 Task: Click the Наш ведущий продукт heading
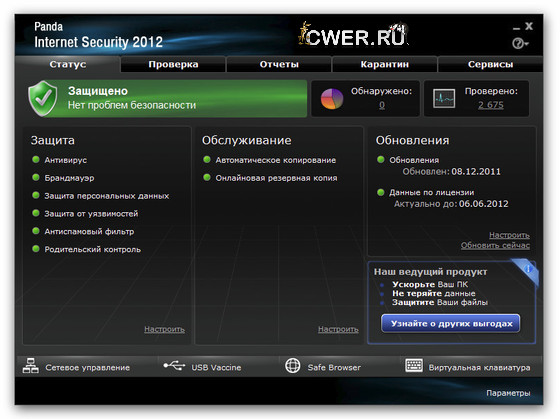click(x=430, y=272)
